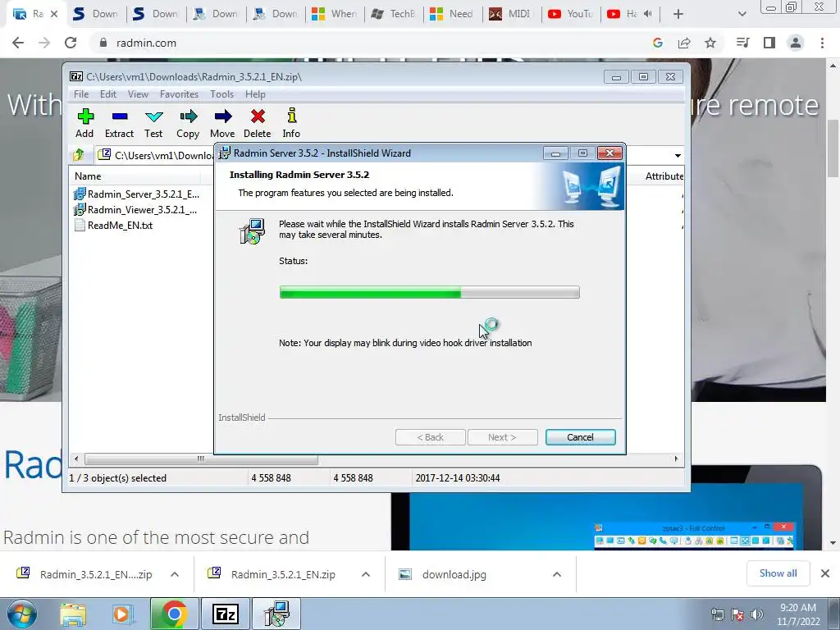Image resolution: width=840 pixels, height=630 pixels.
Task: Bookmark this page with star icon
Action: click(710, 43)
